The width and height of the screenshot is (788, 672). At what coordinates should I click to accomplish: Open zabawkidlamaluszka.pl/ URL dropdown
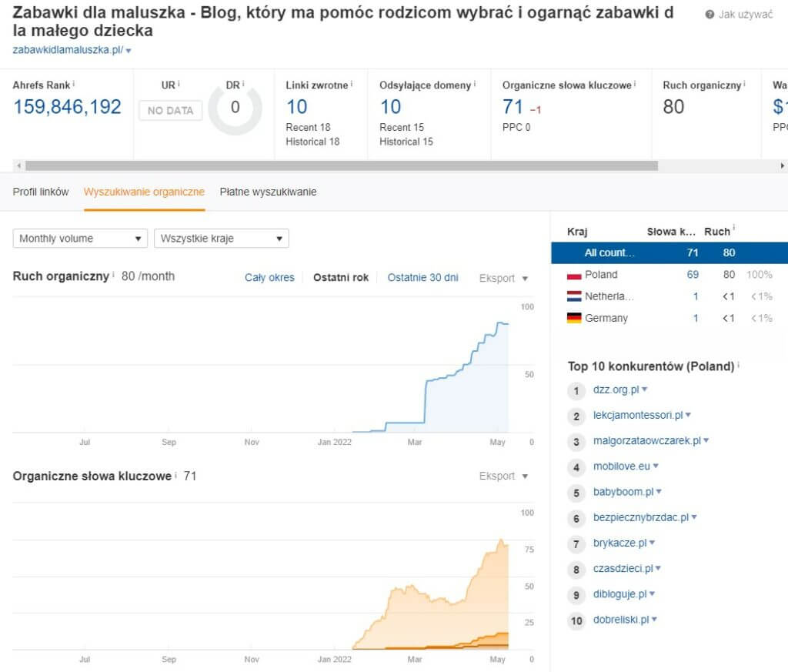(x=129, y=51)
